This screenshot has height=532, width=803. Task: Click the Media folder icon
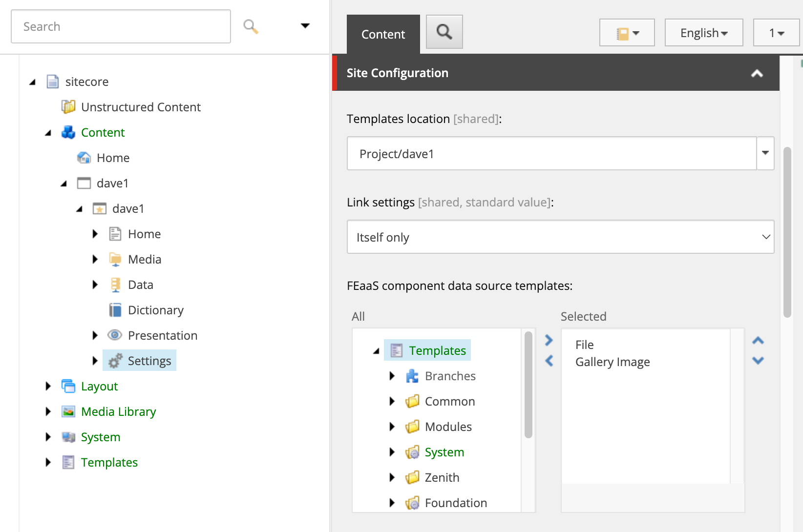click(x=115, y=259)
